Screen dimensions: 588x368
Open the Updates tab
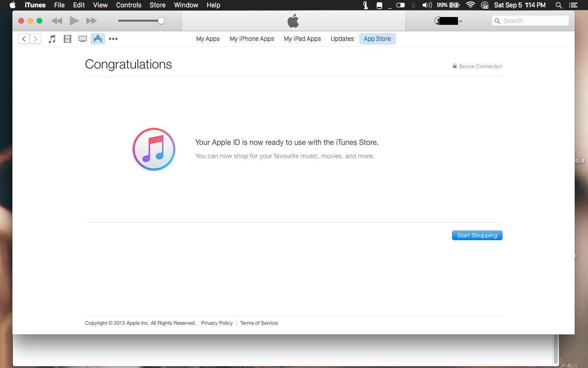point(342,39)
